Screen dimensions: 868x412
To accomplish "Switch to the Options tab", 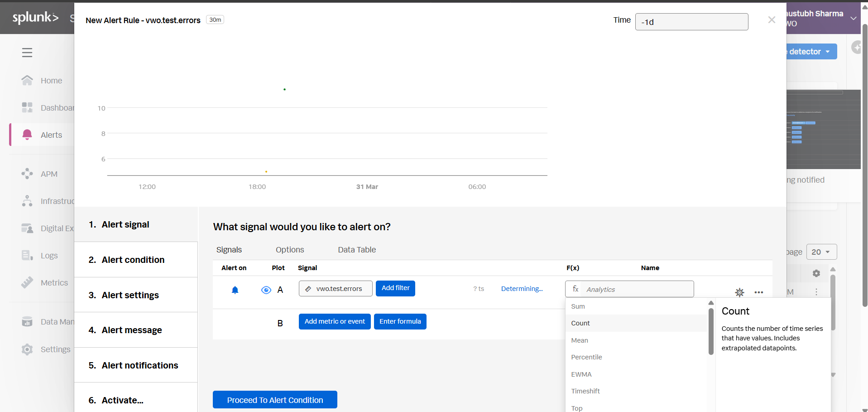I will pyautogui.click(x=290, y=250).
